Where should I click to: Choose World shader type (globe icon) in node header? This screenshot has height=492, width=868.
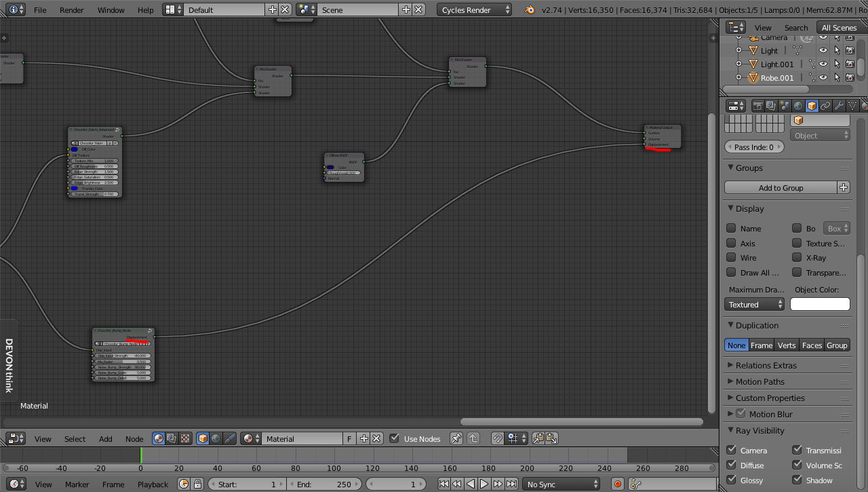[x=216, y=438]
